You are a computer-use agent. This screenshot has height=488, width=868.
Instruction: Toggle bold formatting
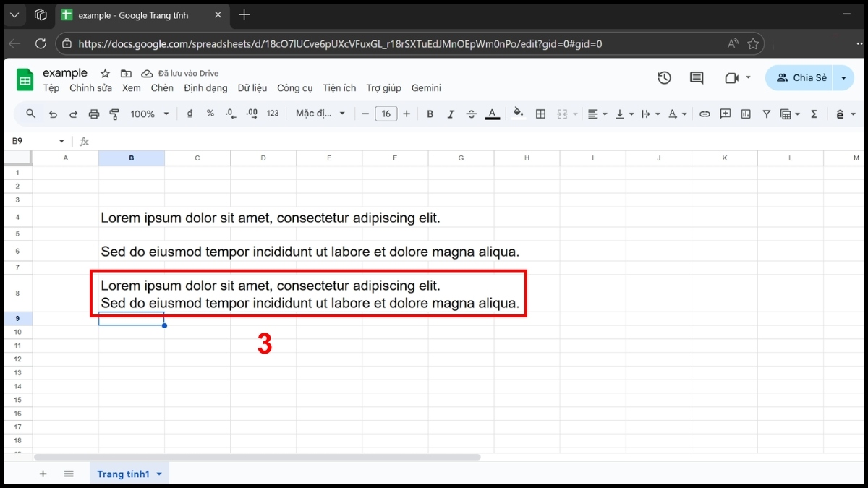click(x=430, y=114)
